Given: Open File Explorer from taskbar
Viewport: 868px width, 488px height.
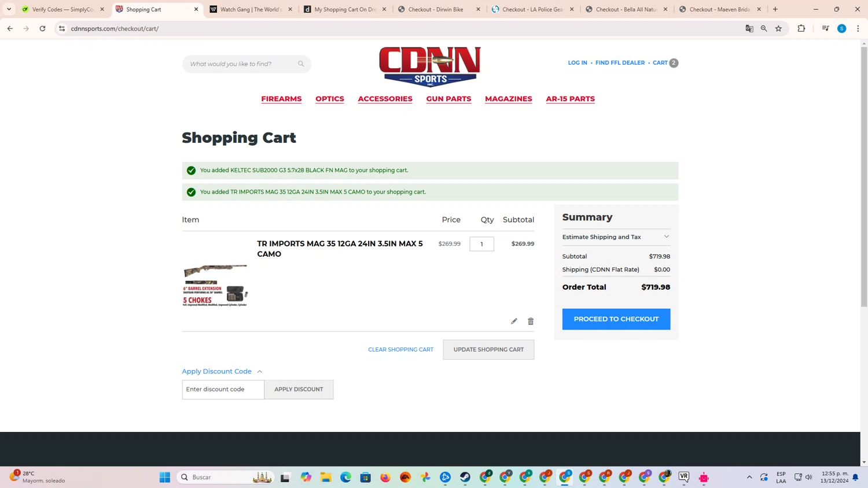Looking at the screenshot, I should tap(326, 477).
